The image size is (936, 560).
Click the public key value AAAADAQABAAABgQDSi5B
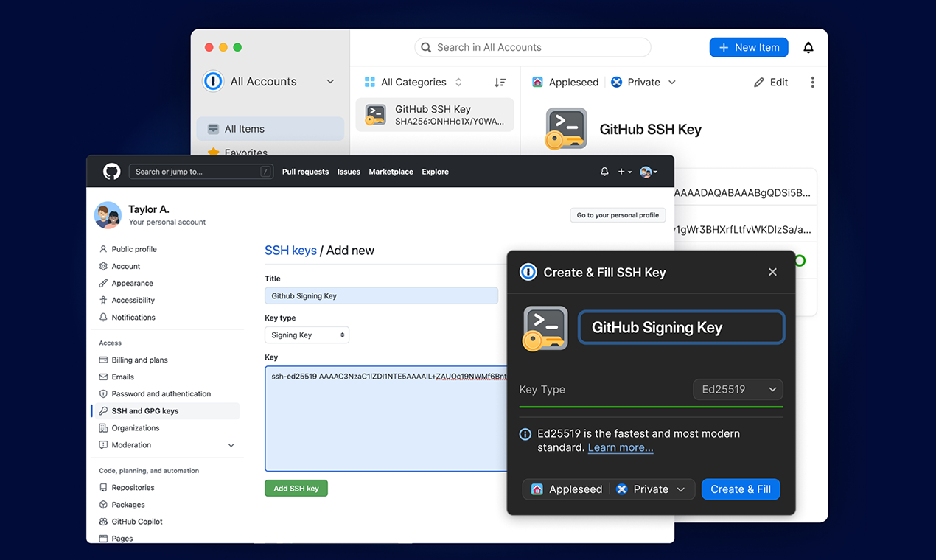(x=742, y=193)
